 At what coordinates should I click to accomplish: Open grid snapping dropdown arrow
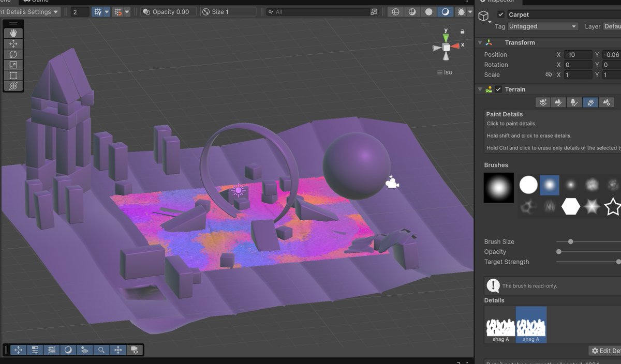point(107,11)
